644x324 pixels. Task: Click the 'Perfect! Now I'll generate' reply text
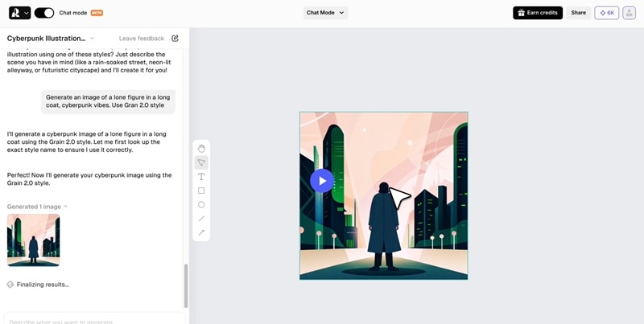[x=89, y=178]
